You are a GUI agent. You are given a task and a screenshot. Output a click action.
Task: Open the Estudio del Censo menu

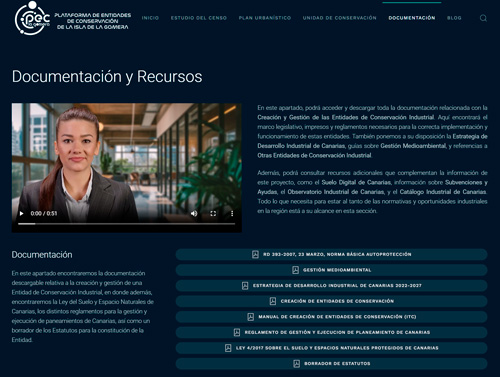click(199, 18)
